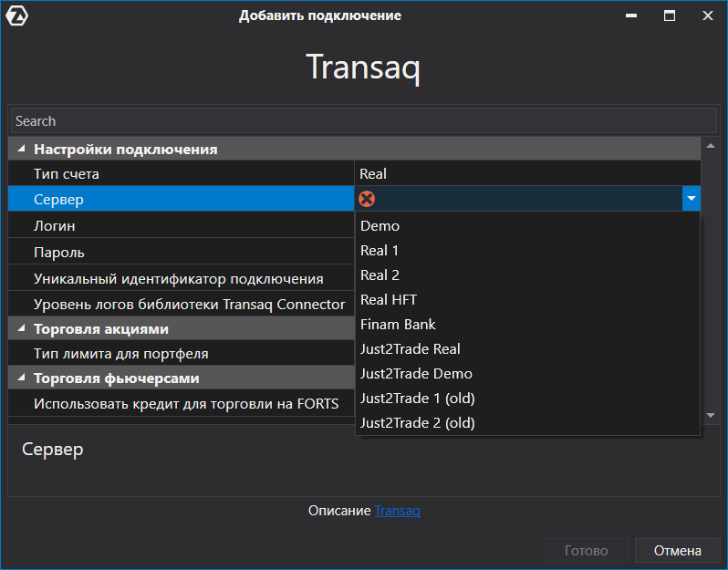Select Тип лимита для портфеля row
The width and height of the screenshot is (728, 570).
coord(181,353)
